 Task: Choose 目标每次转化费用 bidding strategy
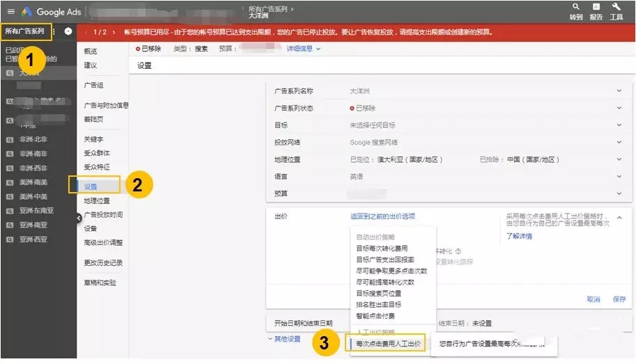382,248
